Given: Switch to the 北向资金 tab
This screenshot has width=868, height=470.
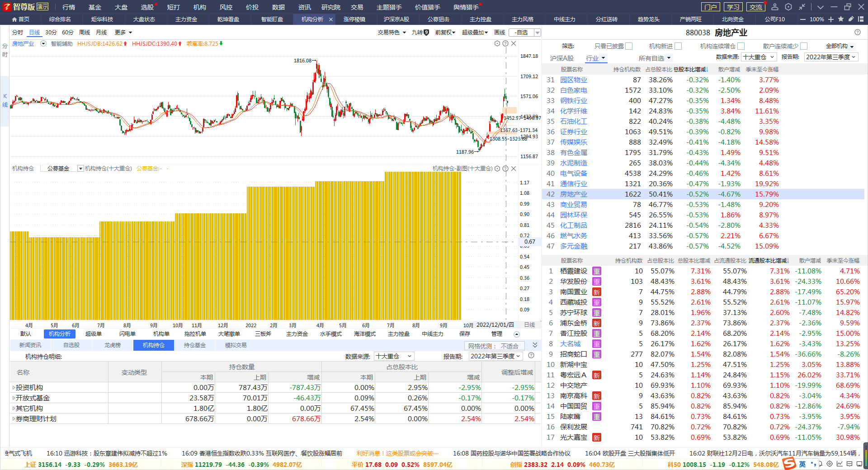Looking at the screenshot, I should tap(733, 19).
